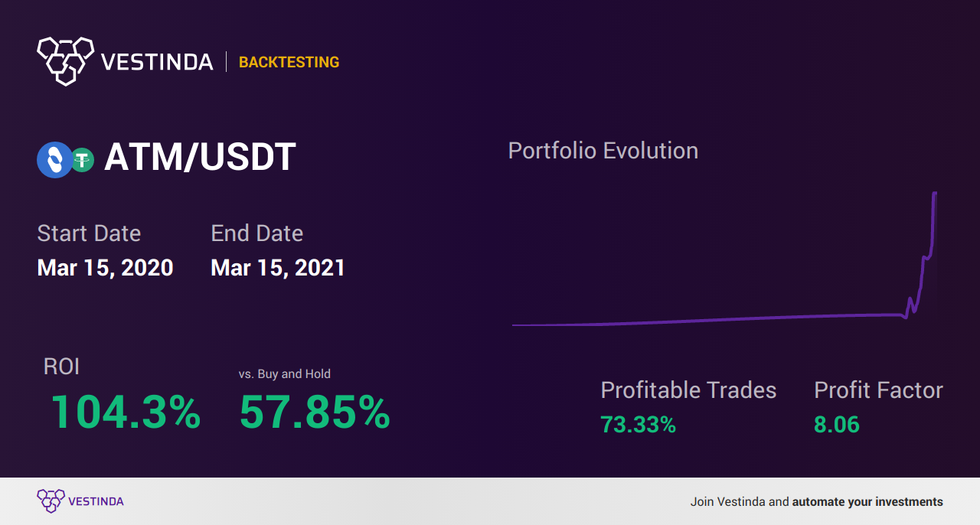This screenshot has width=980, height=525.
Task: Click the green Tether USDT coin icon
Action: click(82, 160)
